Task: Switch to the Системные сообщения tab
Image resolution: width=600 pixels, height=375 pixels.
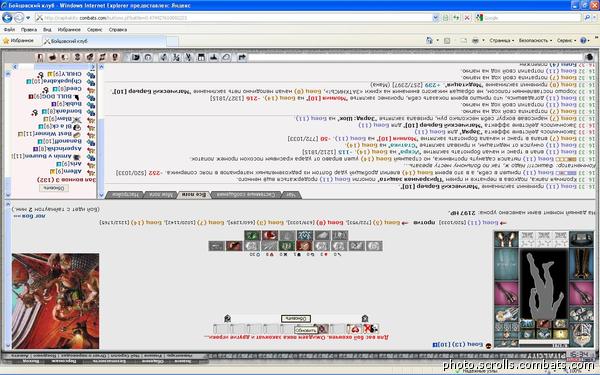Action: (245, 195)
